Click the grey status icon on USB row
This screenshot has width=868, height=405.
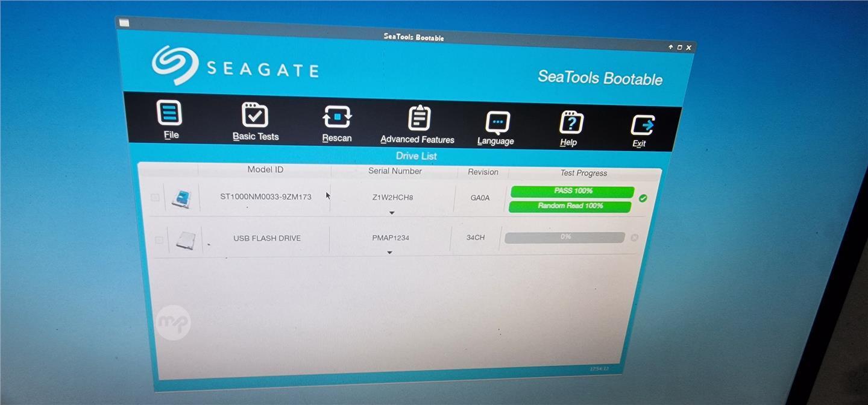pos(634,237)
